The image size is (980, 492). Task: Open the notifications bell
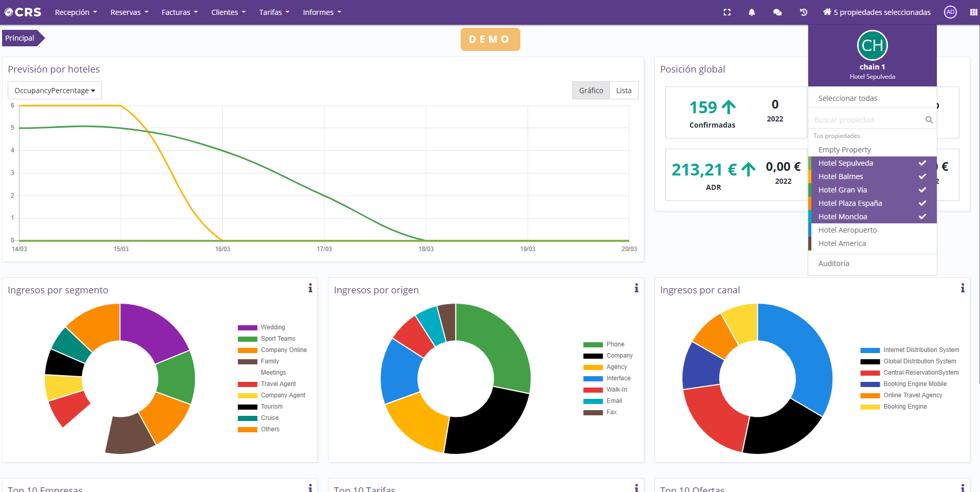752,12
